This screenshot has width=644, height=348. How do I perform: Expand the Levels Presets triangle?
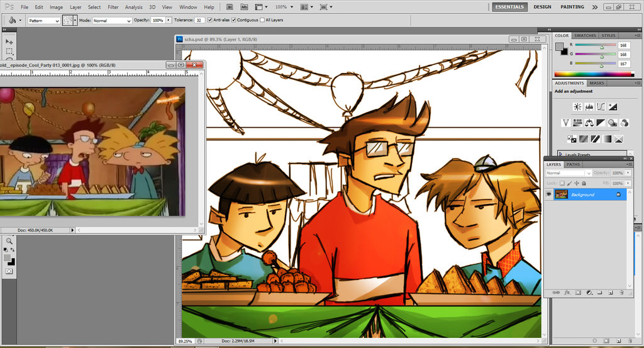[560, 154]
